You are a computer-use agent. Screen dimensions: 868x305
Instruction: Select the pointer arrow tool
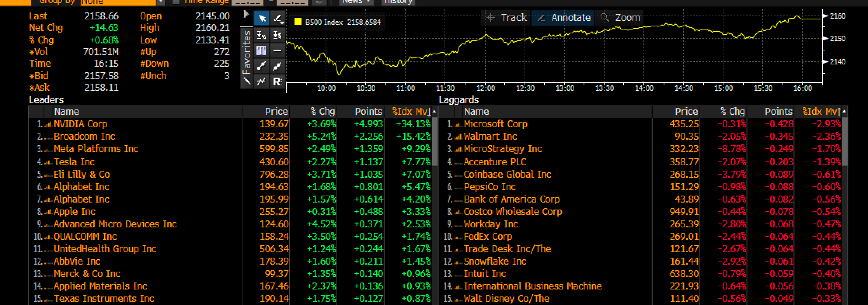click(x=261, y=18)
